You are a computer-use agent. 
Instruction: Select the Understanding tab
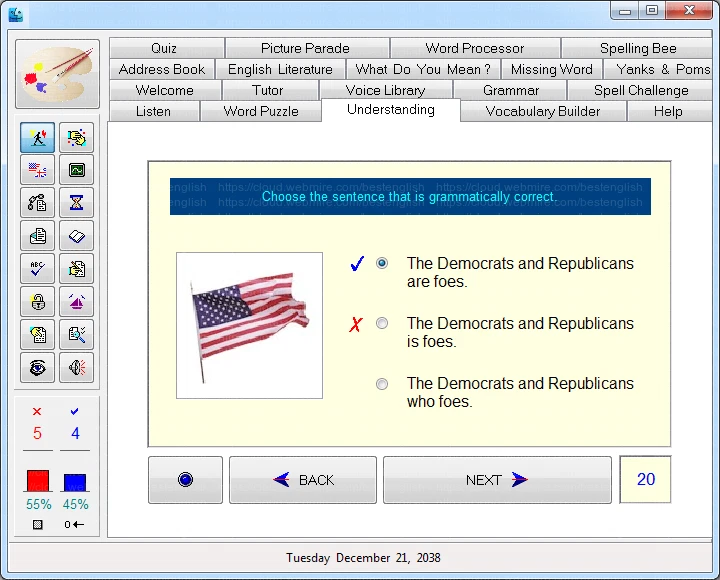click(x=391, y=110)
